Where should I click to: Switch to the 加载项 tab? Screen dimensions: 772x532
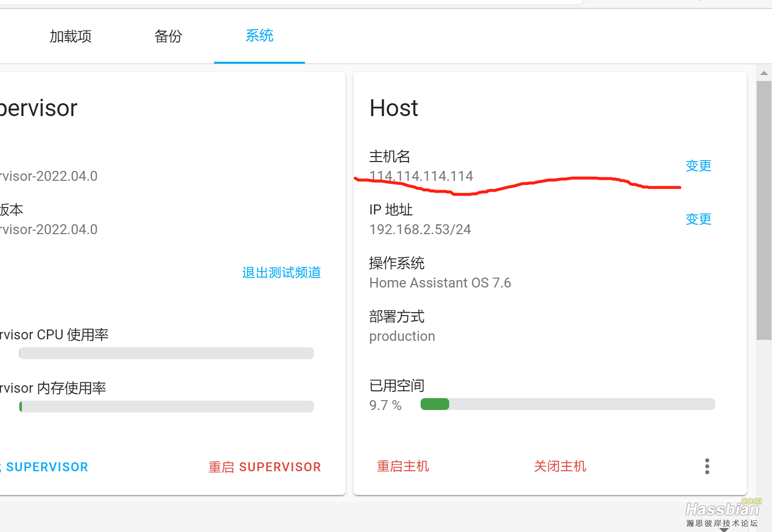click(71, 37)
